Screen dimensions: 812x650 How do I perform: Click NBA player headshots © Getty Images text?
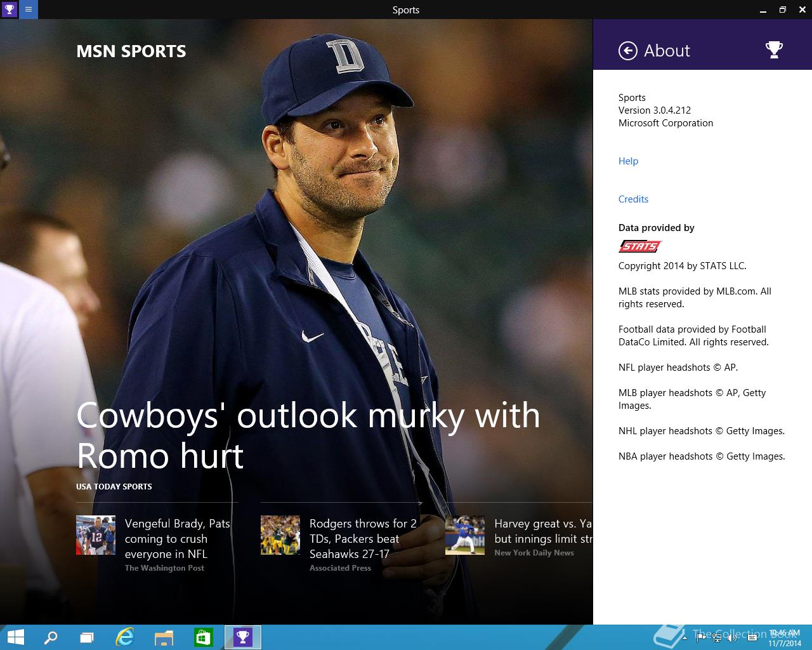tap(702, 456)
